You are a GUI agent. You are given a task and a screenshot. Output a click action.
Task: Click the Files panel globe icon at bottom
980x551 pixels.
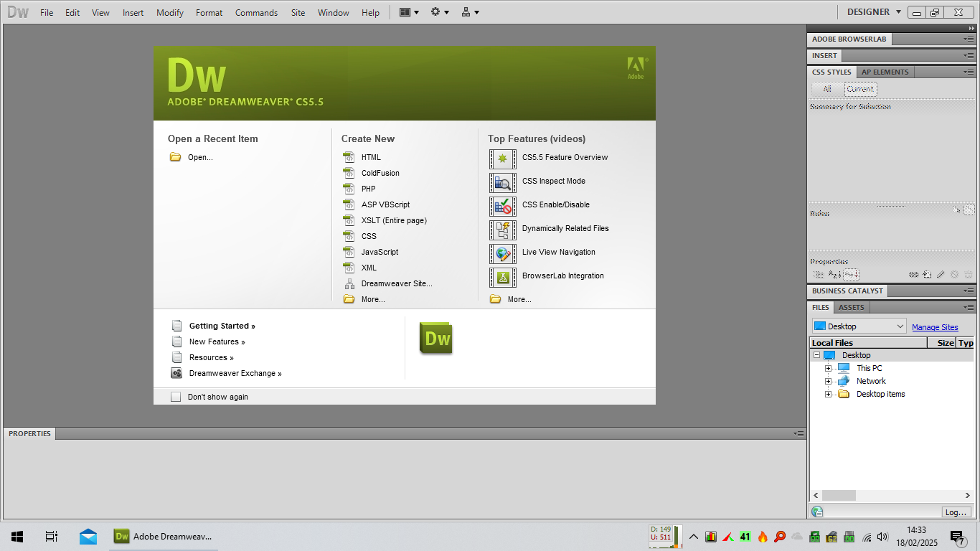(x=817, y=512)
